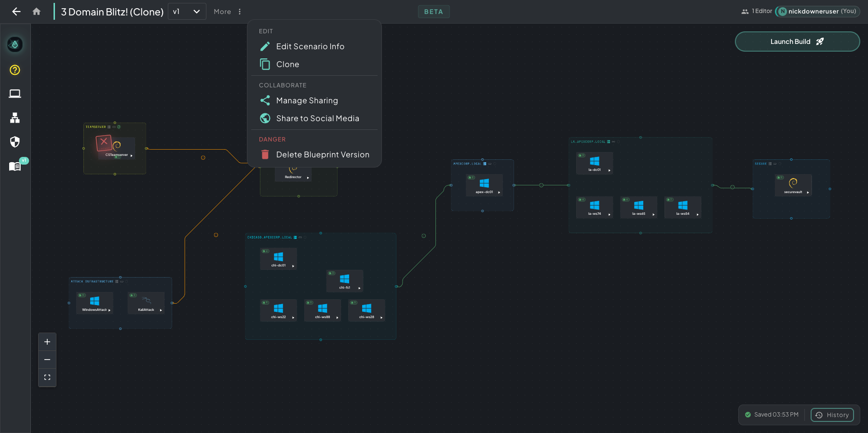This screenshot has width=868, height=433.
Task: Open the guide book sidebar icon
Action: coord(15,167)
